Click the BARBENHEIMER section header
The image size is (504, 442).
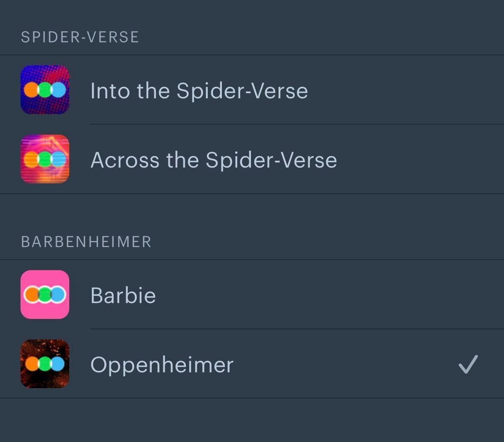click(x=86, y=242)
